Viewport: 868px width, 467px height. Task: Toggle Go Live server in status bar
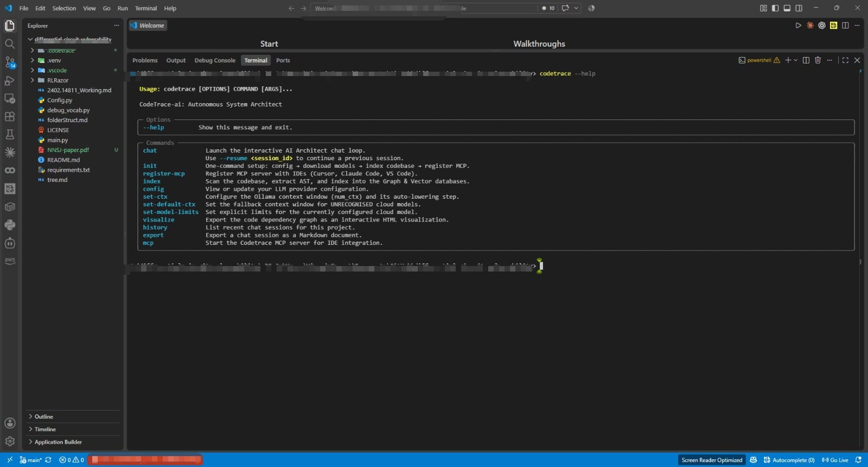[835, 460]
